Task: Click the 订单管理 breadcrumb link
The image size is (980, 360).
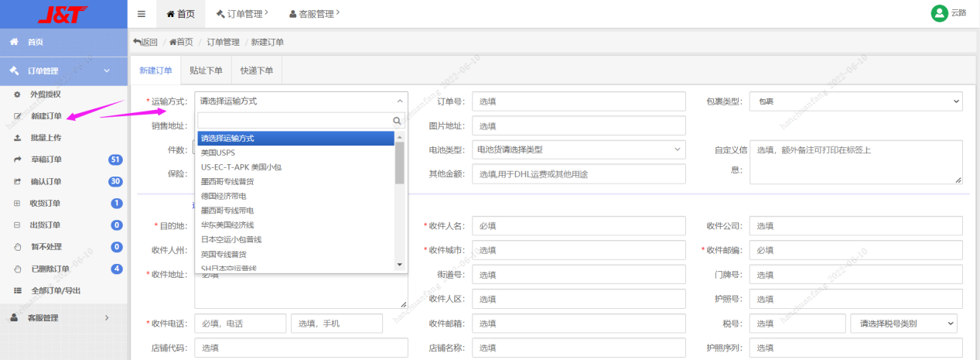Action: click(x=223, y=43)
